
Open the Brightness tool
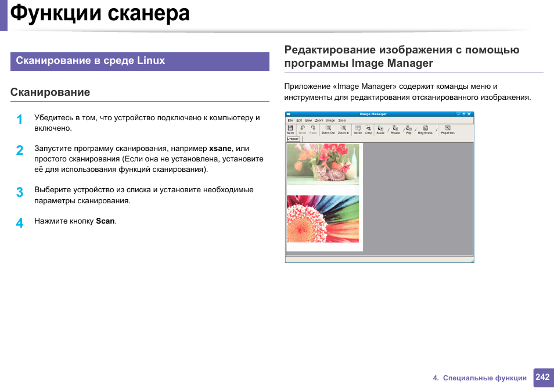coord(425,130)
